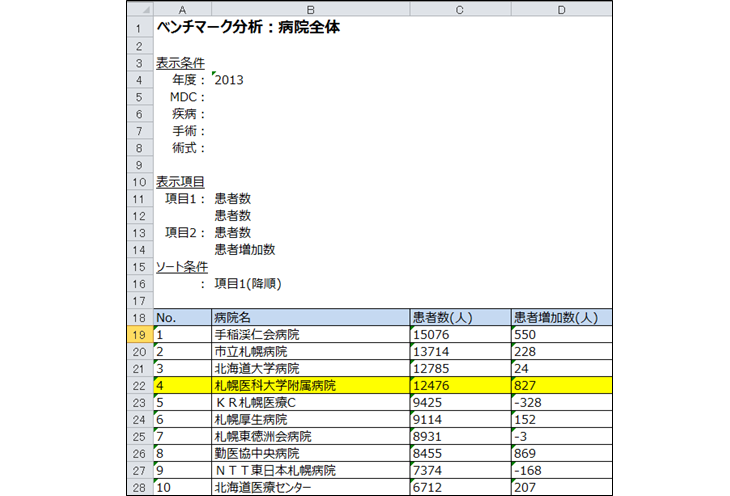730x496 pixels.
Task: Click the 表示項目 heading cell
Action: pyautogui.click(x=182, y=182)
